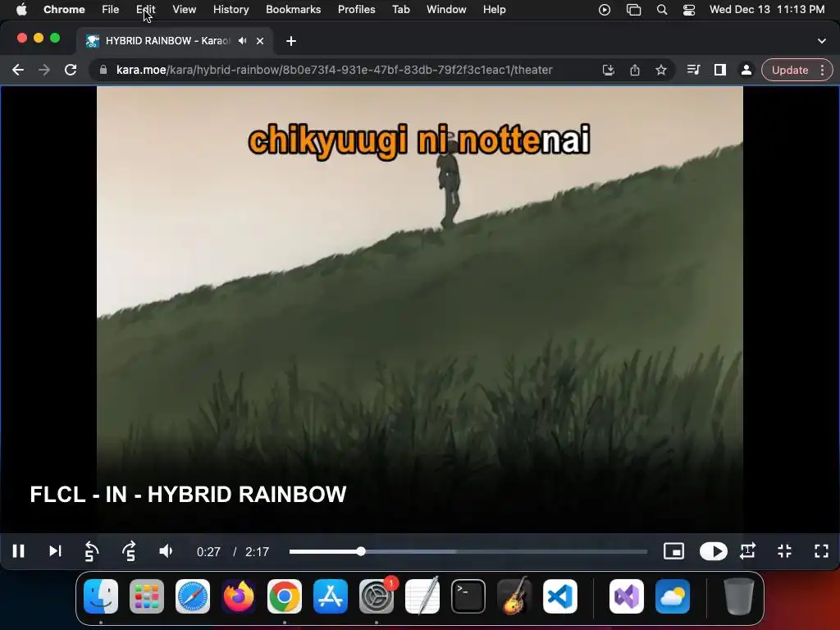Open the Apple menu
This screenshot has height=630, width=840.
[21, 10]
